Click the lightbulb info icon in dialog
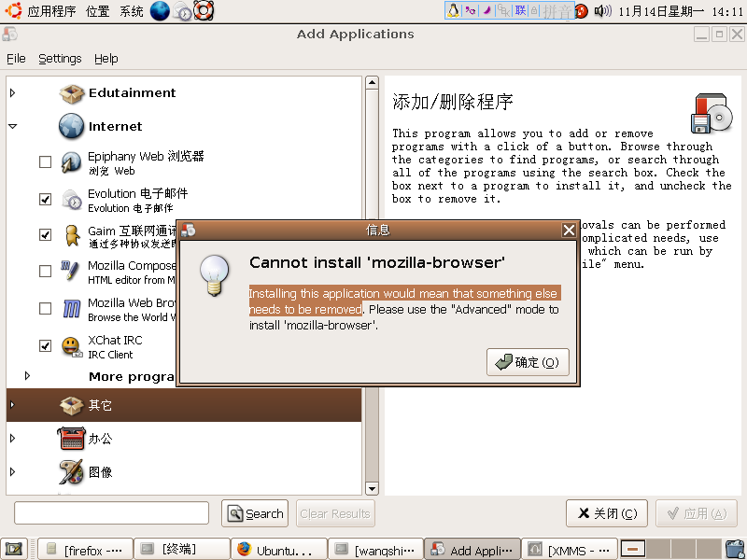The width and height of the screenshot is (747, 560). (x=215, y=275)
